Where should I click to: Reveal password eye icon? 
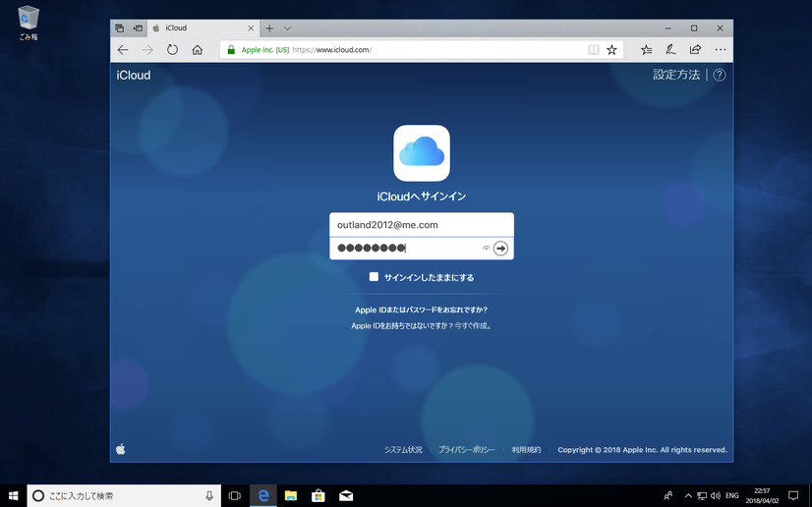click(486, 249)
